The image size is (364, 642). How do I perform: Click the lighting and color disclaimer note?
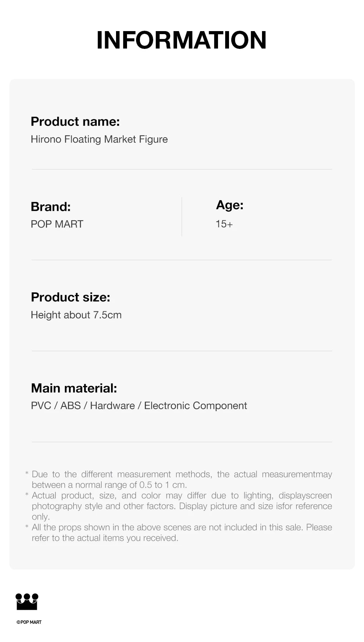coord(182,506)
